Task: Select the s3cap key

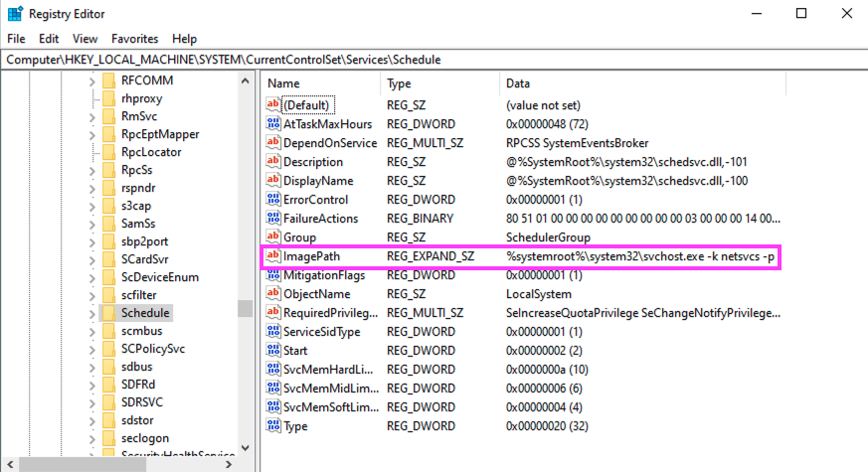Action: (135, 206)
